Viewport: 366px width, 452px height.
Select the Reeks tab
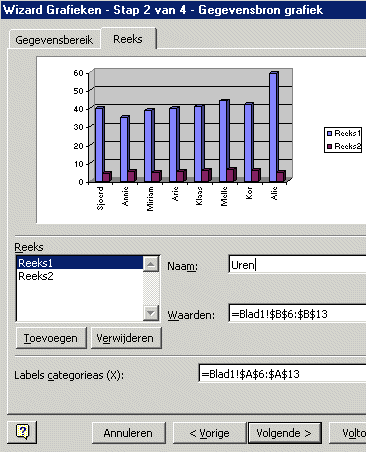[x=128, y=39]
